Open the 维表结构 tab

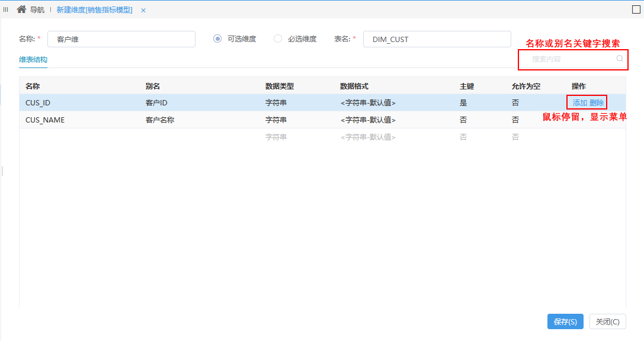[x=33, y=60]
